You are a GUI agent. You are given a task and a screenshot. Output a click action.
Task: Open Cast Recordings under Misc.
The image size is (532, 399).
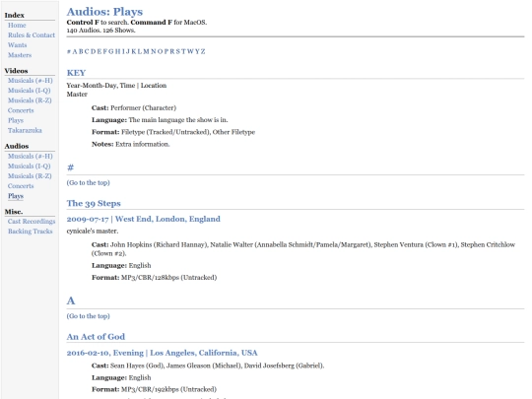click(x=32, y=222)
